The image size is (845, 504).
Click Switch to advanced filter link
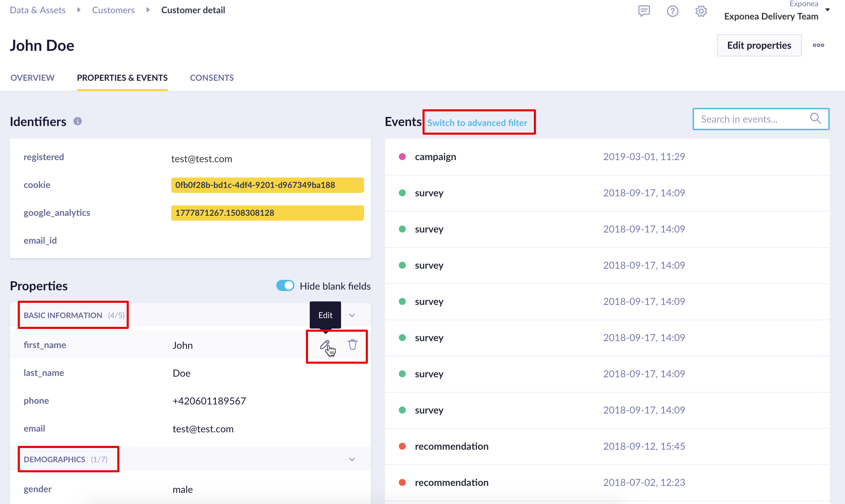coord(477,123)
